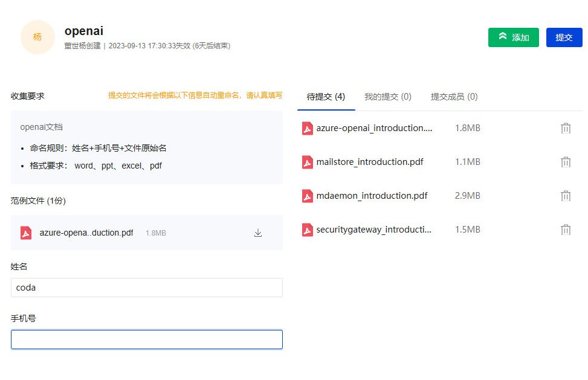Image resolution: width=588 pixels, height=380 pixels.
Task: Click the openai title heading
Action: [x=84, y=31]
